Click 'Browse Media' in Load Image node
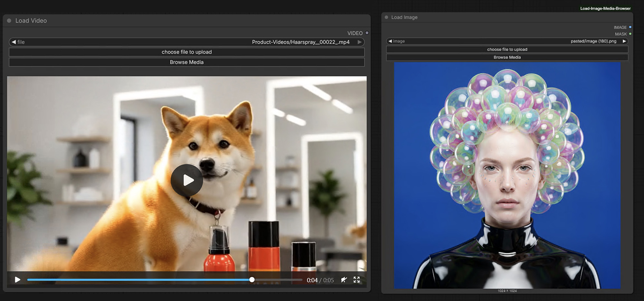This screenshot has height=301, width=644. coord(507,57)
